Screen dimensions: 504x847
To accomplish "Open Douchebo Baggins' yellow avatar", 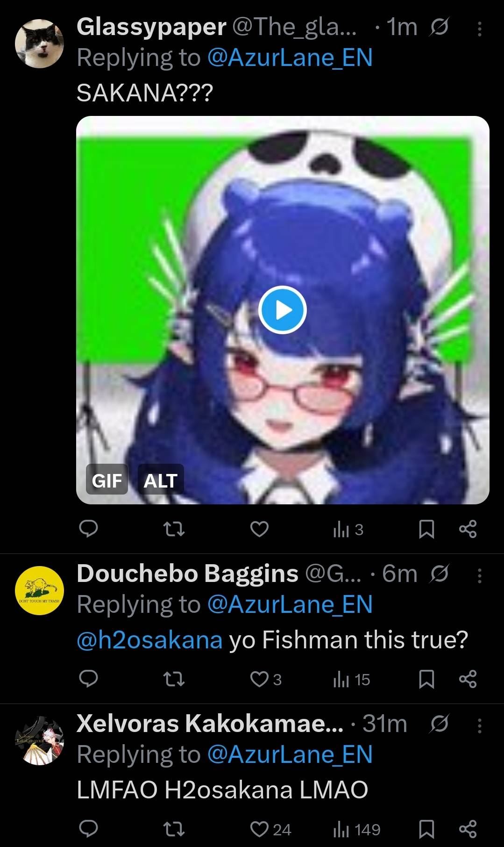I will coord(39,590).
